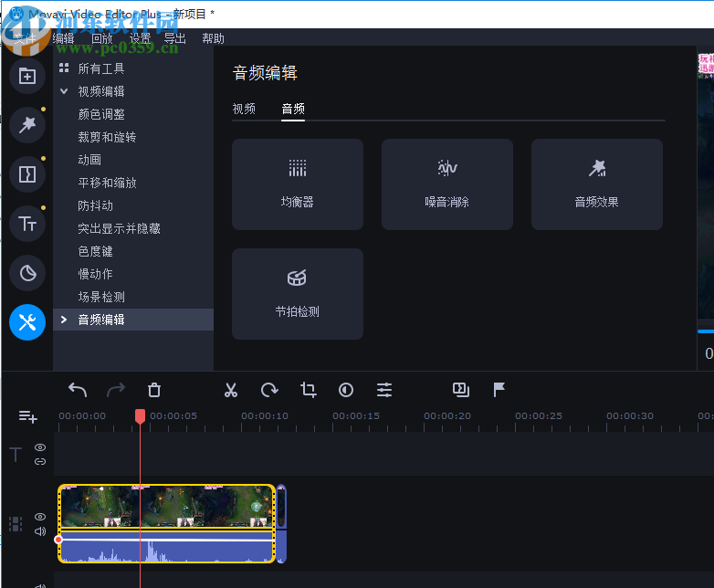Select the small second clip on timeline
The width and height of the screenshot is (714, 588).
(x=281, y=524)
